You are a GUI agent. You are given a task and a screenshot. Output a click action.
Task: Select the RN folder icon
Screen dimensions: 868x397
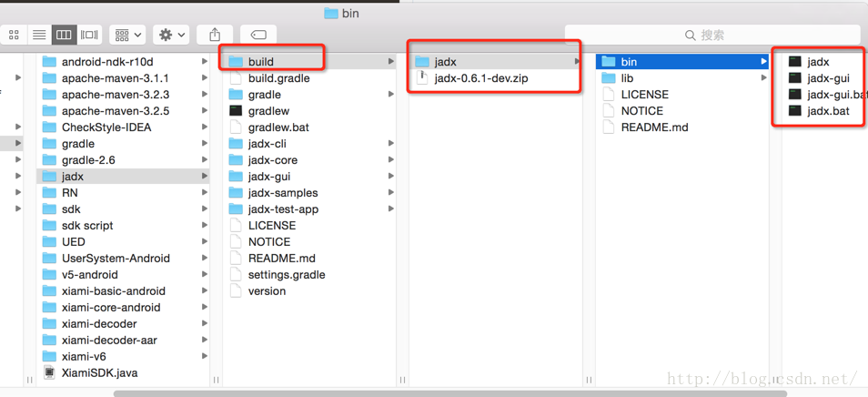(50, 193)
